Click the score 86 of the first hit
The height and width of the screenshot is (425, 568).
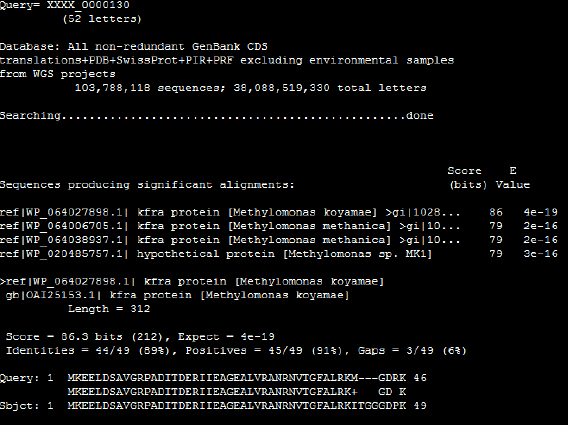(496, 212)
